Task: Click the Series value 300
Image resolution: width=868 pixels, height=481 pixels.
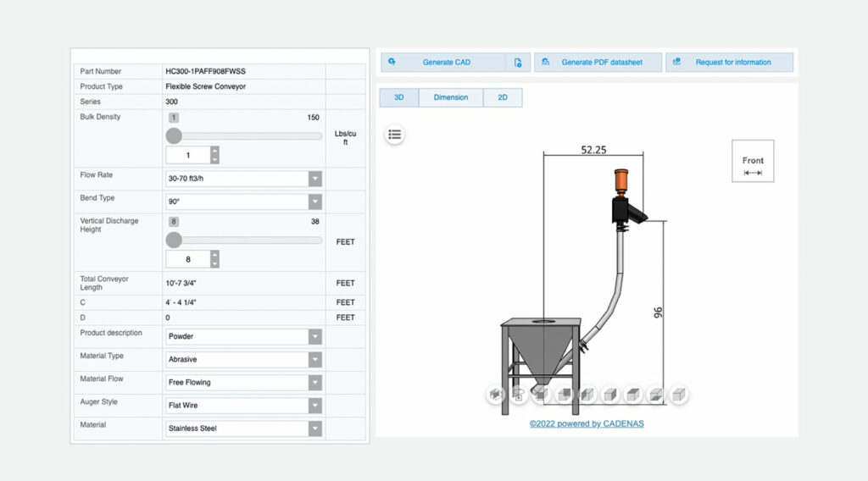Action: tap(171, 102)
